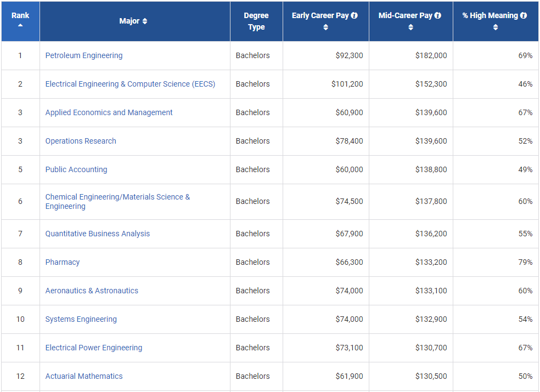The width and height of the screenshot is (540, 392).
Task: Open the Petroleum Engineering major link
Action: click(84, 55)
